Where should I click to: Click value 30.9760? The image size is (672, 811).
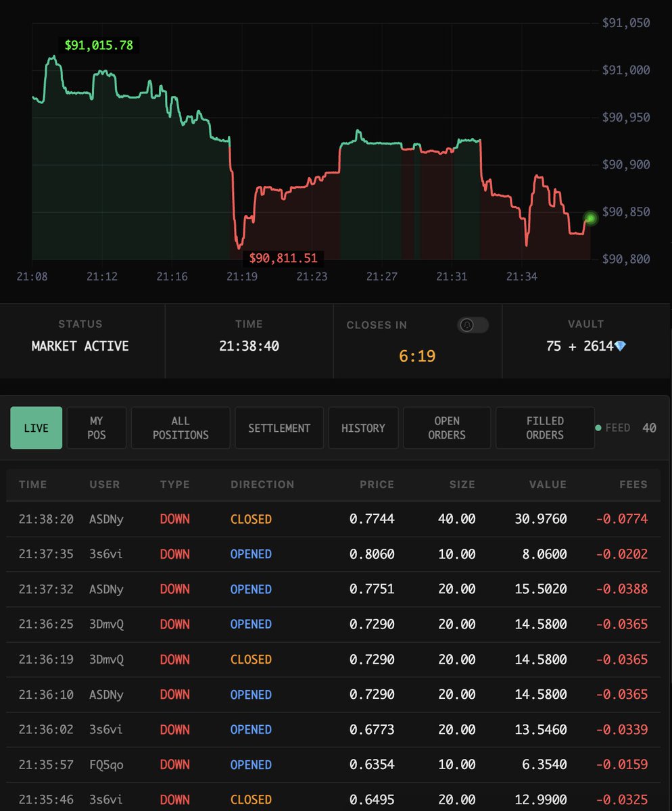(541, 519)
